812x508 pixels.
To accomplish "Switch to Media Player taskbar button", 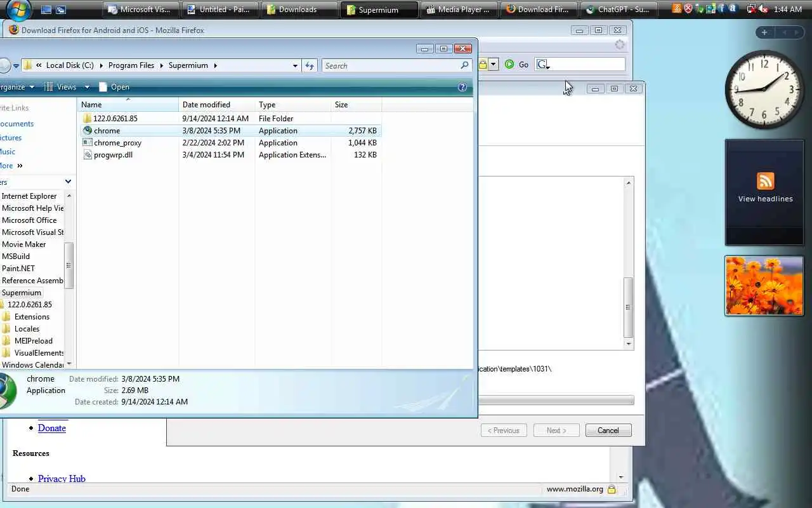I will point(459,10).
